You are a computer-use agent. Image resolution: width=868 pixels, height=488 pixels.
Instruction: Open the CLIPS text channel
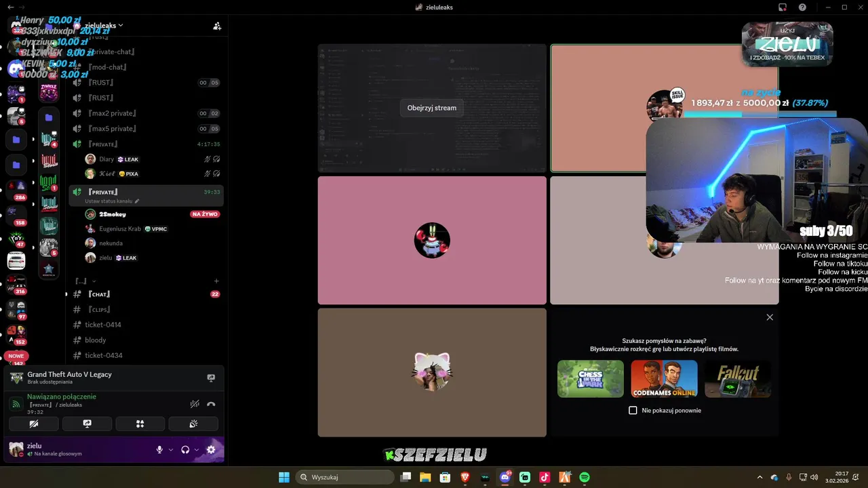point(146,310)
